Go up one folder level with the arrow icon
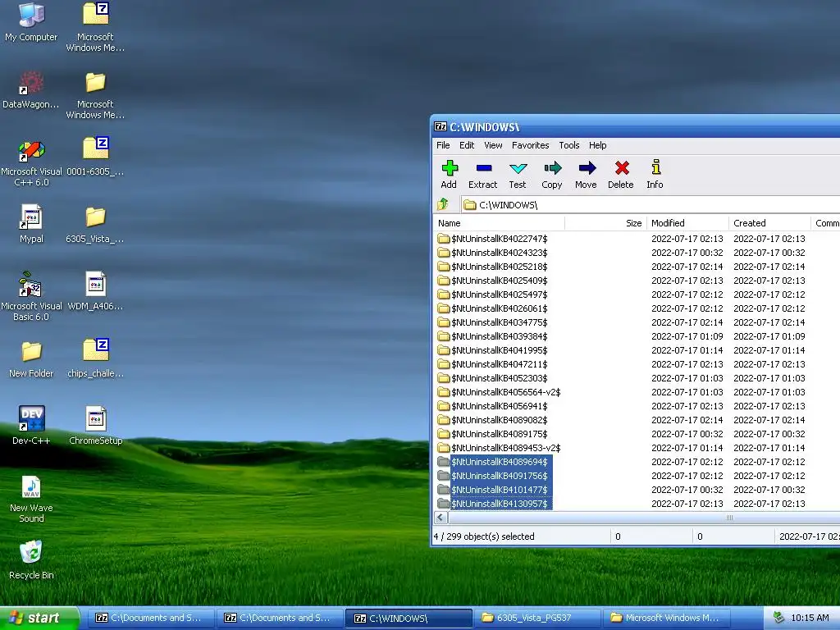The height and width of the screenshot is (630, 840). tap(443, 204)
